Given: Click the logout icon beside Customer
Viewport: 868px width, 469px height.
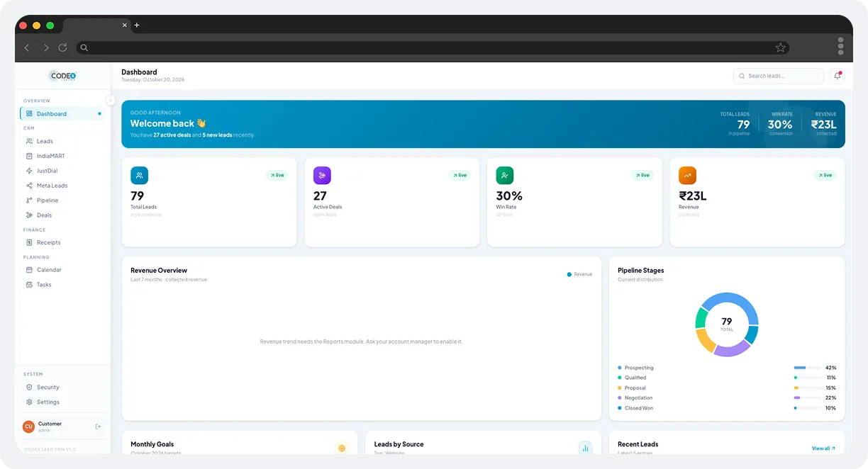Looking at the screenshot, I should tap(98, 426).
